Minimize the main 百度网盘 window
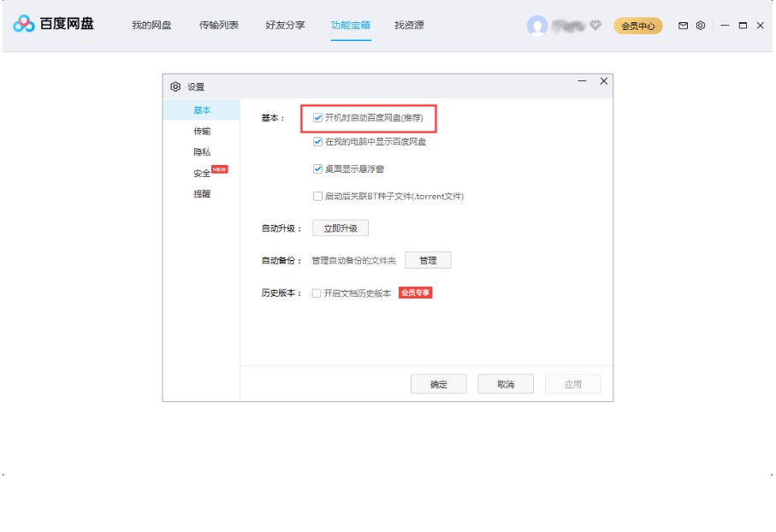 (725, 26)
